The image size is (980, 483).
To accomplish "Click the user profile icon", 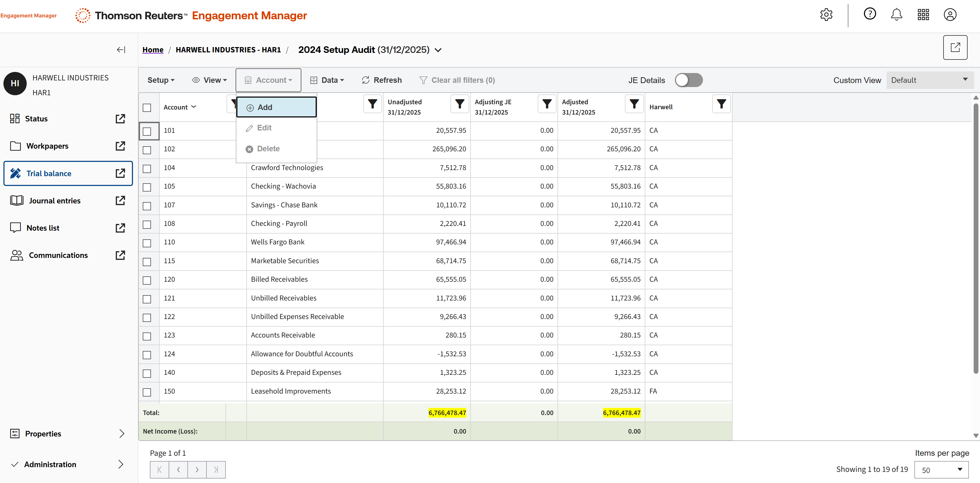I will [x=950, y=15].
